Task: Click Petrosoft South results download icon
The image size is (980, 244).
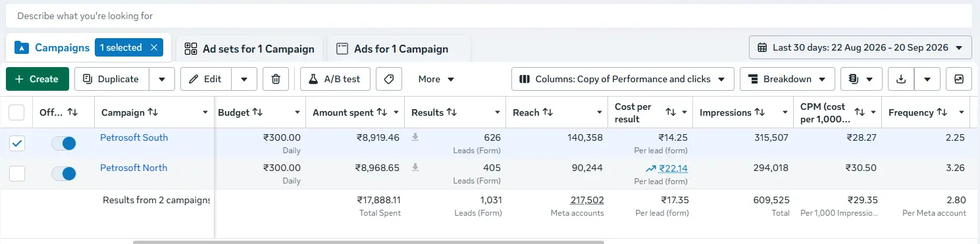Action: [x=415, y=137]
